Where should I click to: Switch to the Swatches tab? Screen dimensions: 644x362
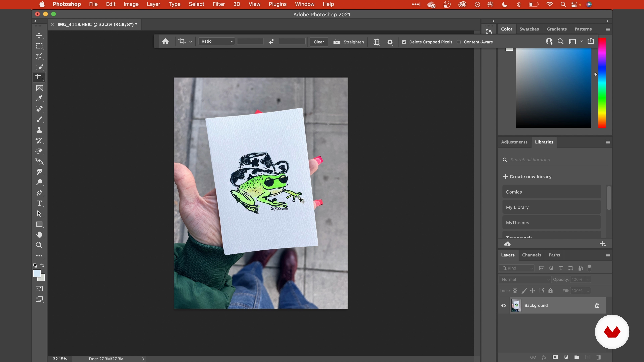[529, 29]
